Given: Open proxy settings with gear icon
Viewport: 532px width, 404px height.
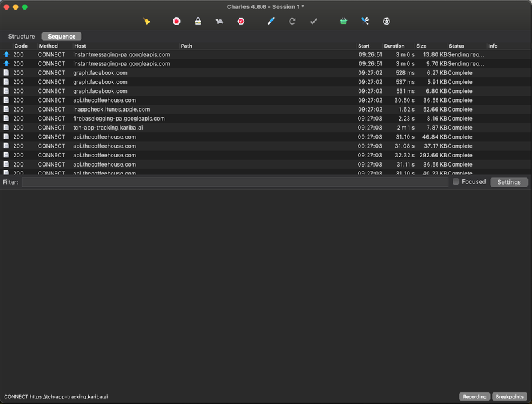Looking at the screenshot, I should [386, 21].
